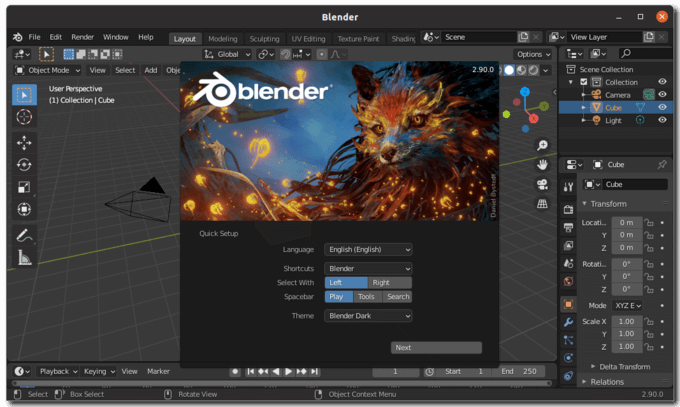Activate the Select Box tool
The height and width of the screenshot is (407, 680).
pyautogui.click(x=24, y=95)
